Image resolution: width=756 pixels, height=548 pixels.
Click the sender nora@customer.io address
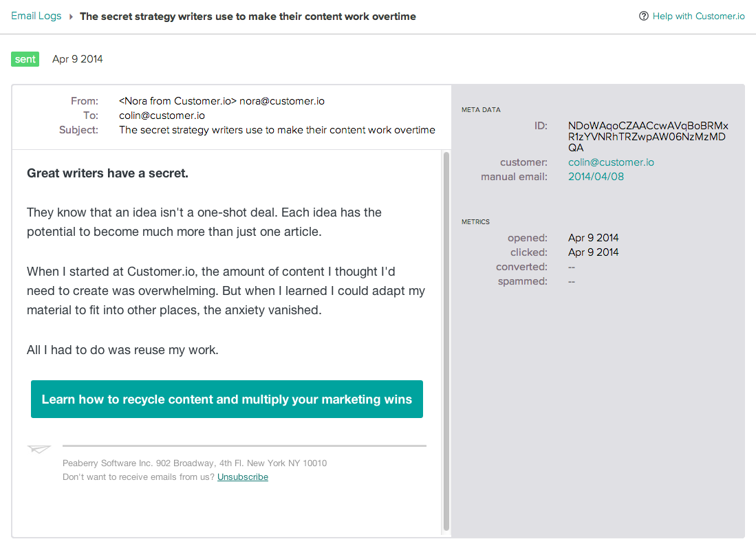tap(281, 101)
